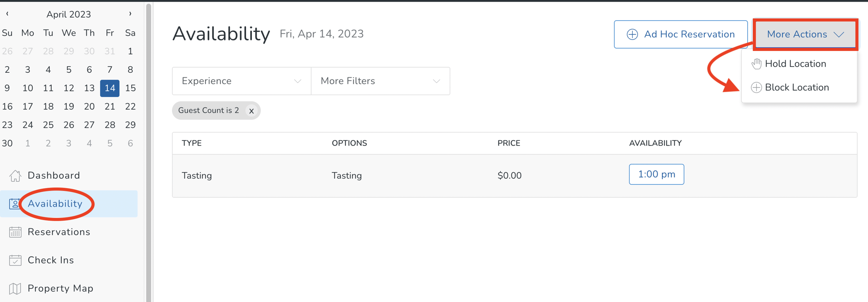Click the Ad Hoc Reservation plus icon
The height and width of the screenshot is (302, 868).
(632, 34)
